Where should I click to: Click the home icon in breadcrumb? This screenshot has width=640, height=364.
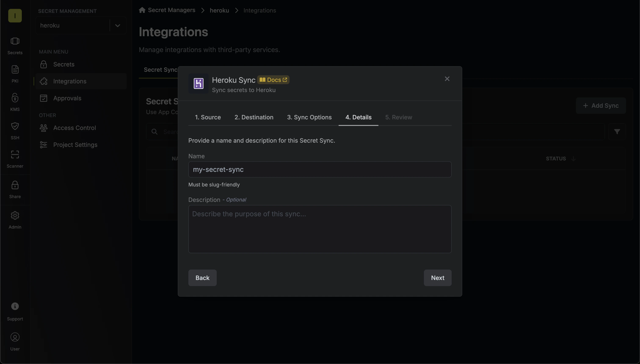pyautogui.click(x=142, y=10)
